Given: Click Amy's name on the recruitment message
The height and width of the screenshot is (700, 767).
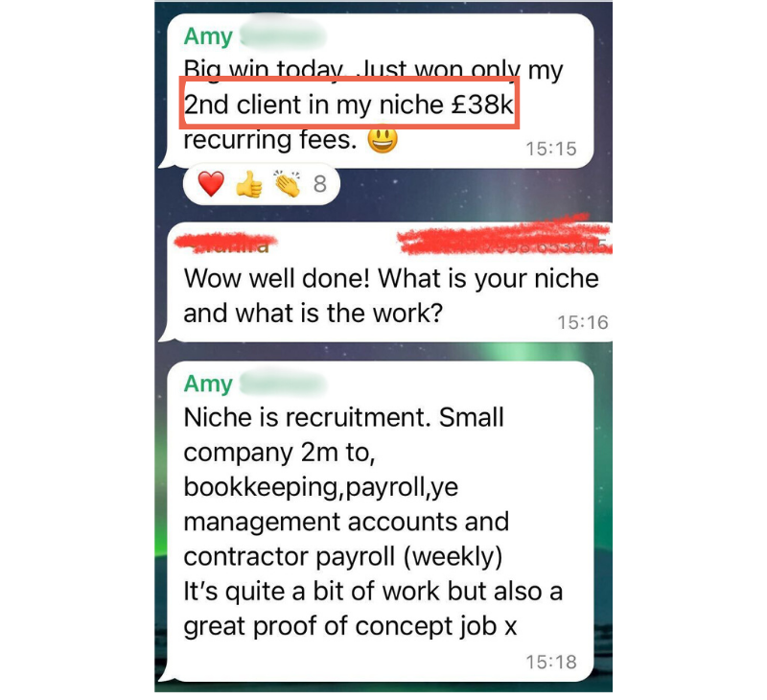Looking at the screenshot, I should (x=208, y=384).
